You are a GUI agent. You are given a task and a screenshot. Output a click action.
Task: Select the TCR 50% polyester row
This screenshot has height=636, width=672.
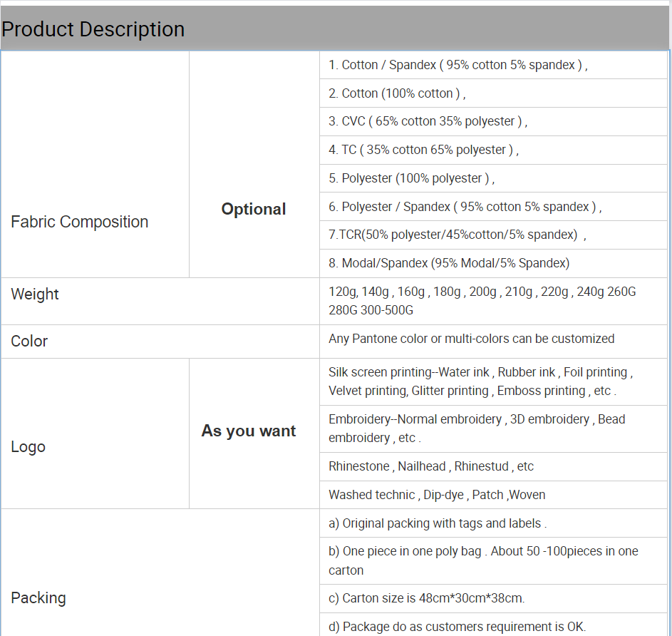pyautogui.click(x=457, y=235)
